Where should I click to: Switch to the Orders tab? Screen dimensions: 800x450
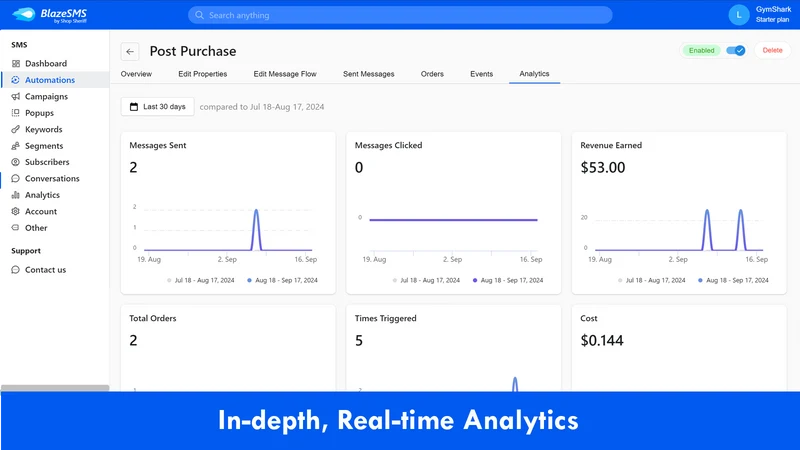point(432,74)
